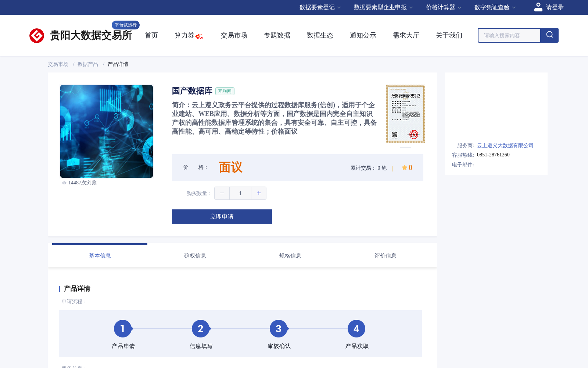
Task: Click the user avatar login icon
Action: 538,7
